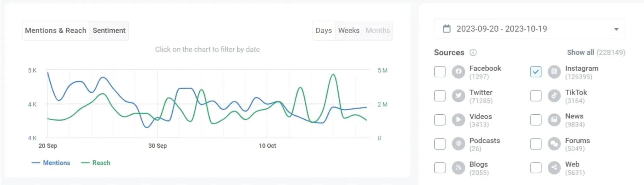The width and height of the screenshot is (644, 185).
Task: Click the Podcasts microphone icon
Action: tap(458, 144)
